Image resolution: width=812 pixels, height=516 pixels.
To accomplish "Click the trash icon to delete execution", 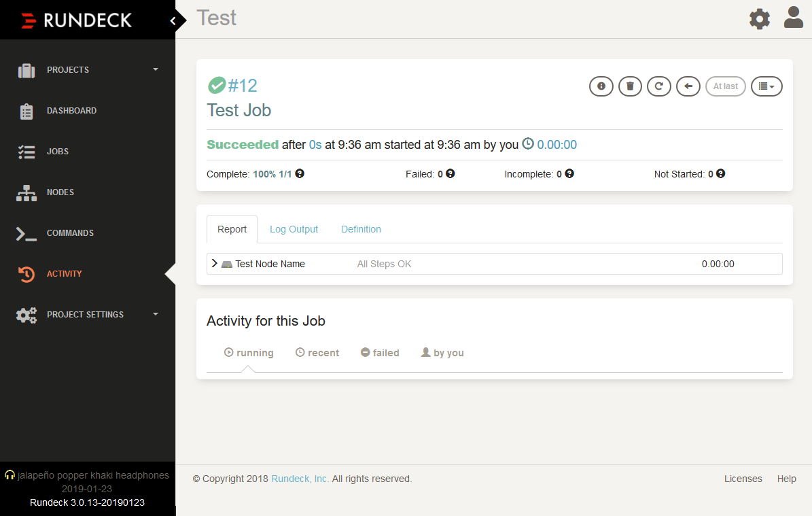I will click(x=630, y=86).
